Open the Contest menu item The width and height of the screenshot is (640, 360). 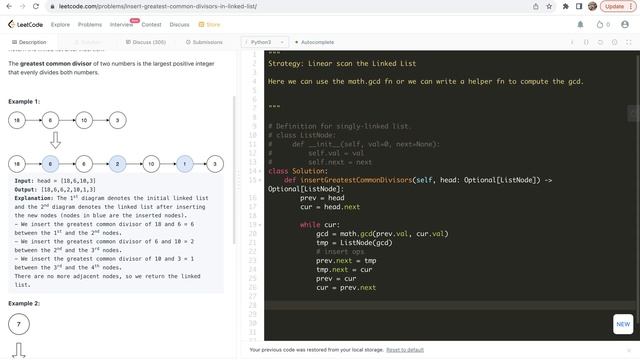151,24
